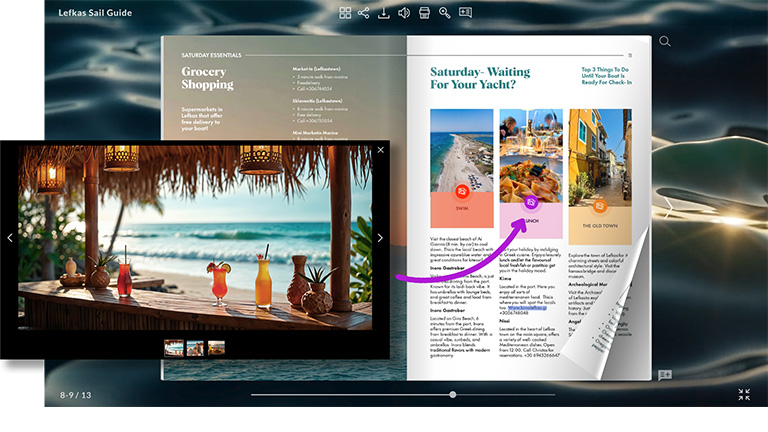Viewport: 768px width, 432px height.
Task: Select the first gallery thumbnail
Action: pos(173,347)
